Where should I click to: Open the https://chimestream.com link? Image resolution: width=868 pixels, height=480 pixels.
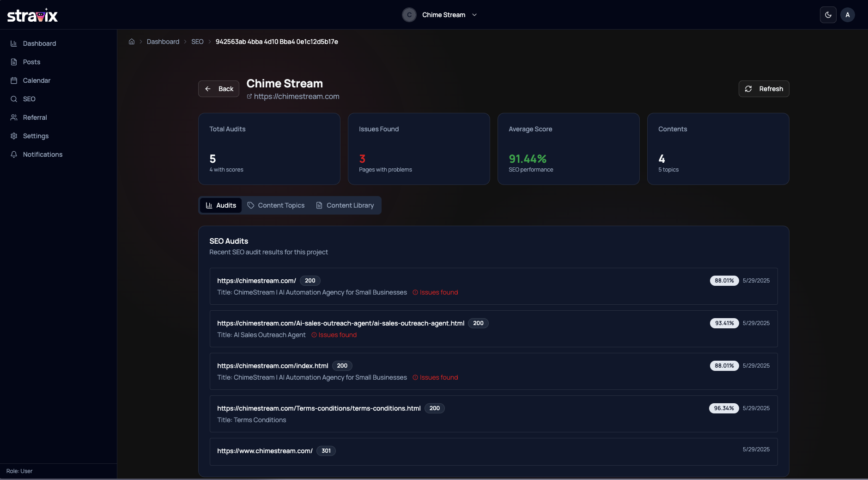(x=297, y=96)
